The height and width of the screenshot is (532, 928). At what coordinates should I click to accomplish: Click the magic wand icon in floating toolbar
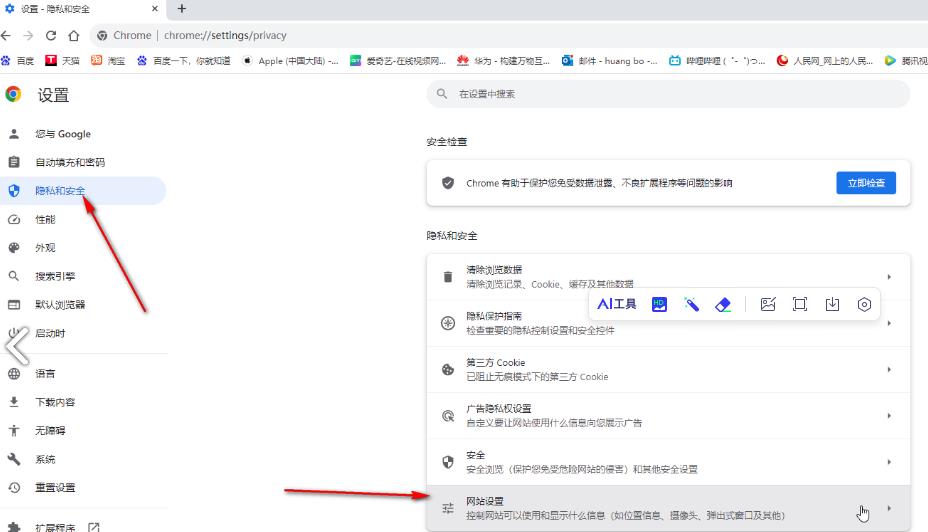click(x=691, y=304)
